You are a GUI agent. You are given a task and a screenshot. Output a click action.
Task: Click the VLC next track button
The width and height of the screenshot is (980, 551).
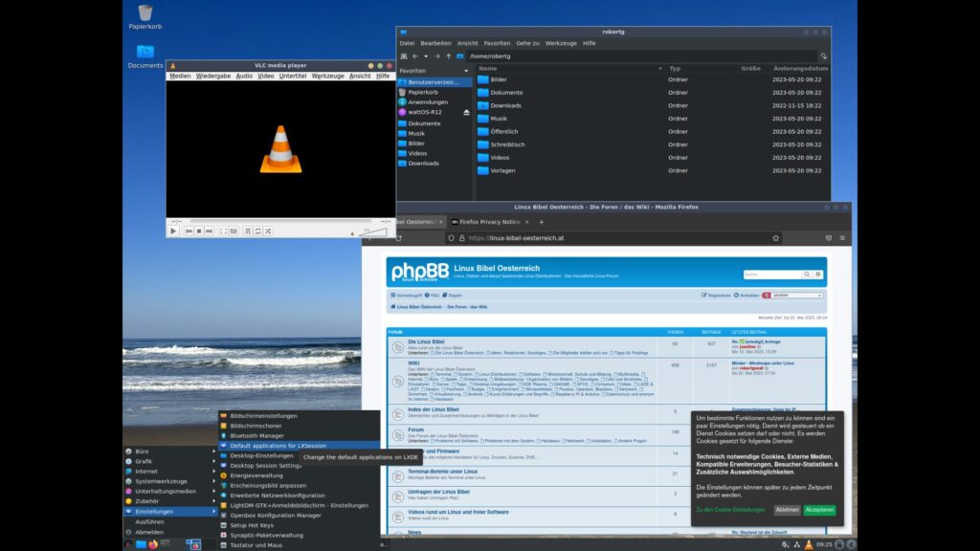(x=209, y=231)
